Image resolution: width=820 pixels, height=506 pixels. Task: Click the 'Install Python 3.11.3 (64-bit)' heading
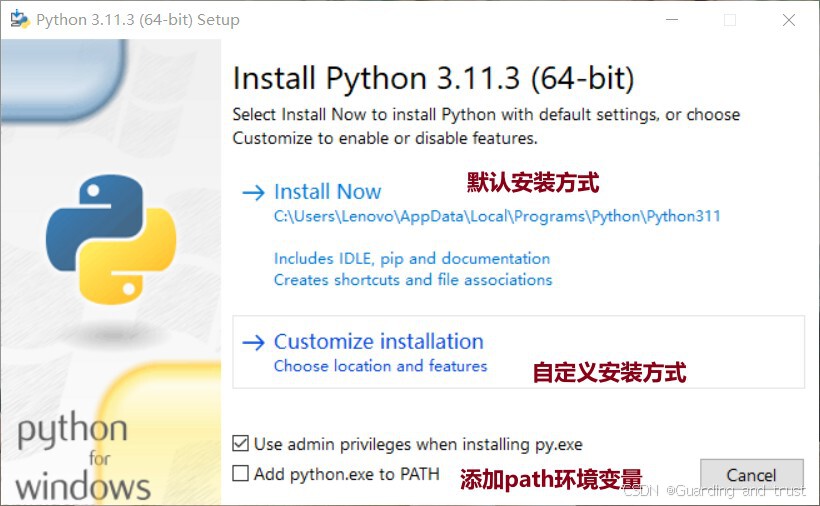434,78
